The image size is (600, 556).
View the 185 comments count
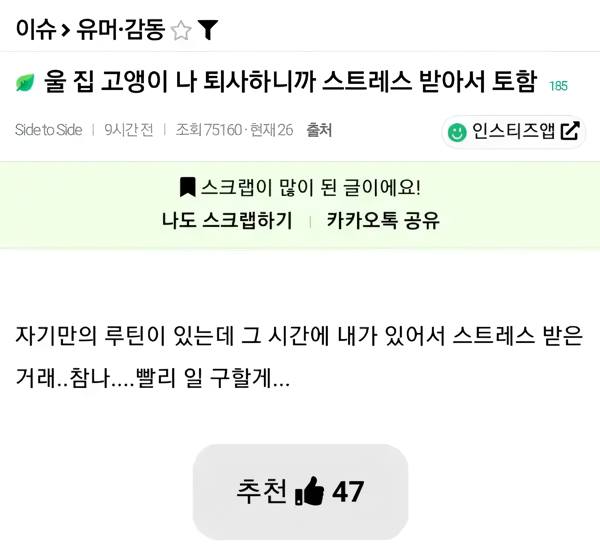click(558, 86)
